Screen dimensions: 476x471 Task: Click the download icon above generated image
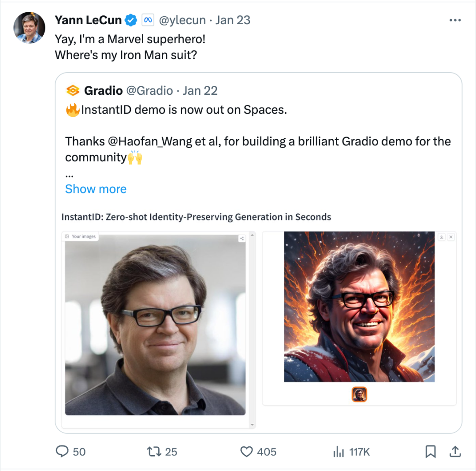coord(442,237)
